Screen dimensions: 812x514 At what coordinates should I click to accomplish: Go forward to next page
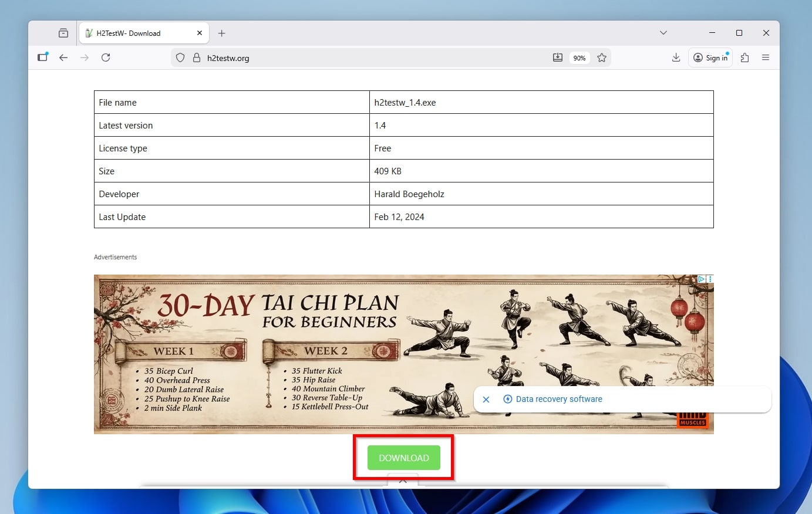coord(85,58)
